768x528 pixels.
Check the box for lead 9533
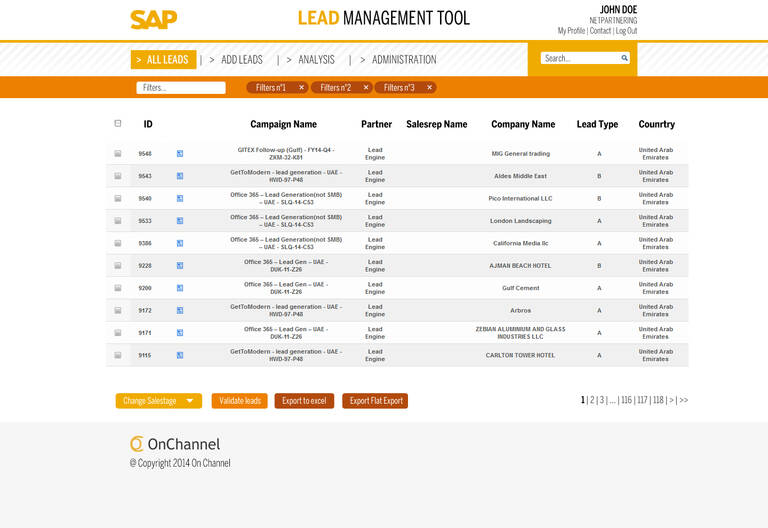pyautogui.click(x=118, y=221)
